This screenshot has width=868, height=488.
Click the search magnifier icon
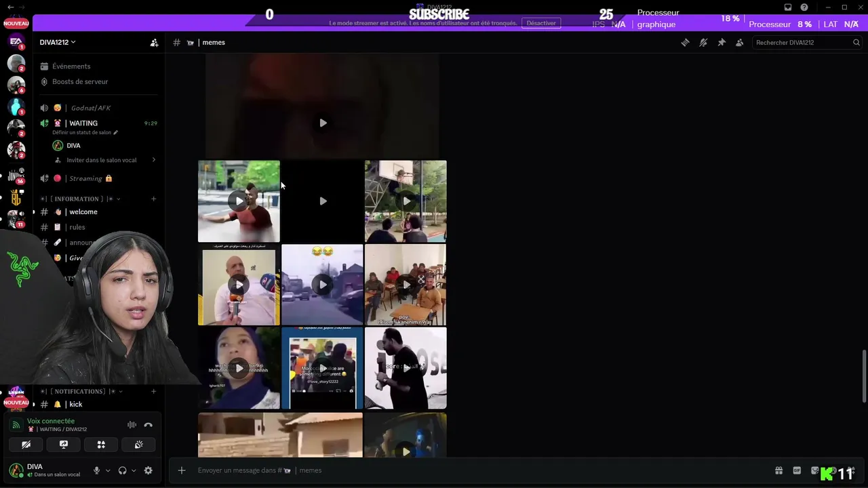click(856, 43)
